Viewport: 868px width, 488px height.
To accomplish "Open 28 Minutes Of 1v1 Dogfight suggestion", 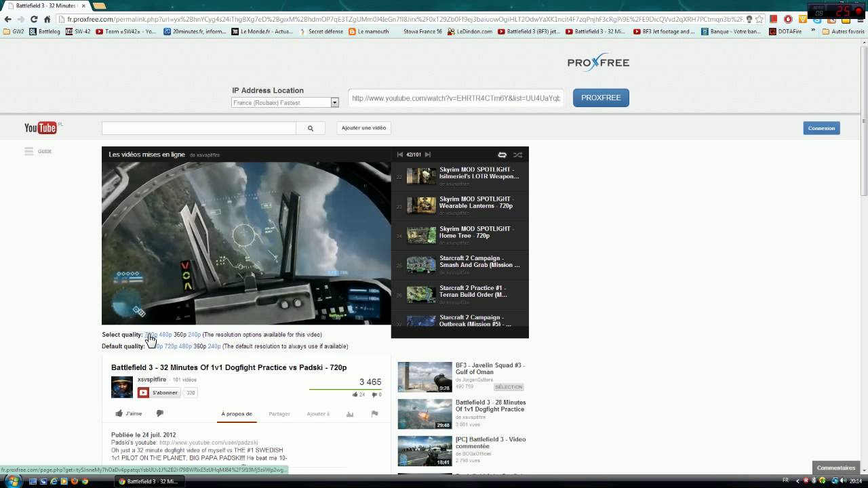I will coord(462,414).
